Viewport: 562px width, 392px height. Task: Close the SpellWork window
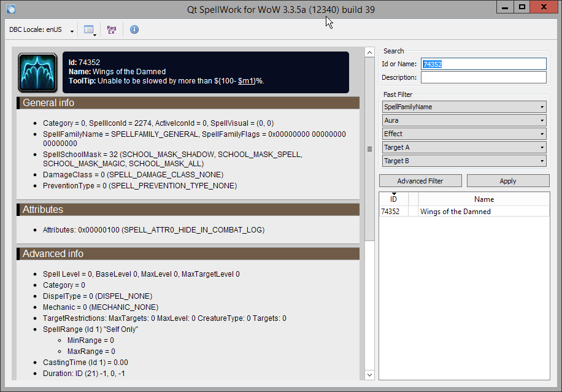coord(544,7)
